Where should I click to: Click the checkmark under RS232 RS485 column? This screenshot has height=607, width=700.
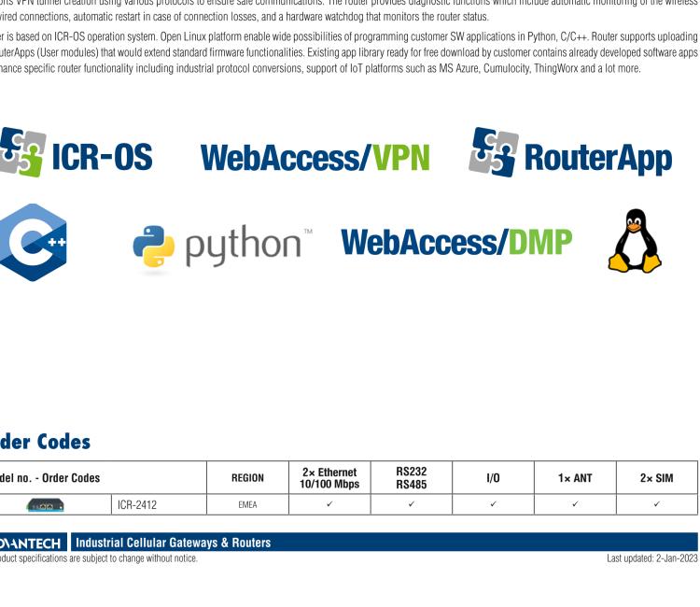pyautogui.click(x=412, y=503)
